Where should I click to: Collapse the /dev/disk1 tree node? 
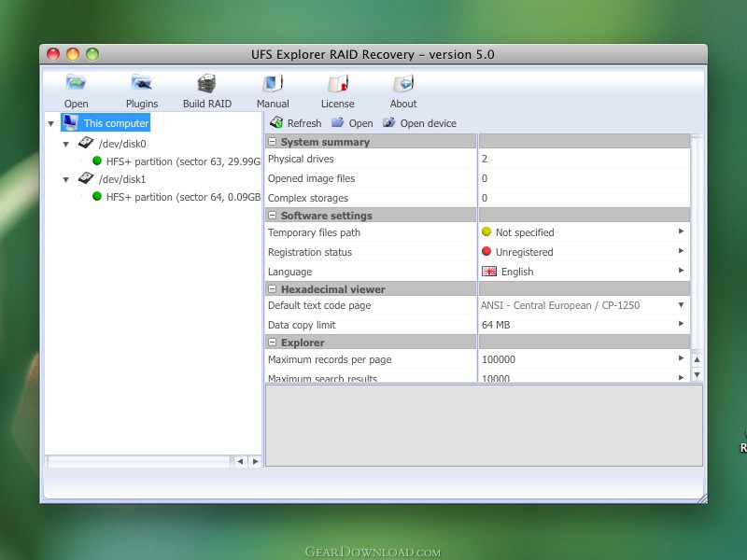tap(66, 179)
